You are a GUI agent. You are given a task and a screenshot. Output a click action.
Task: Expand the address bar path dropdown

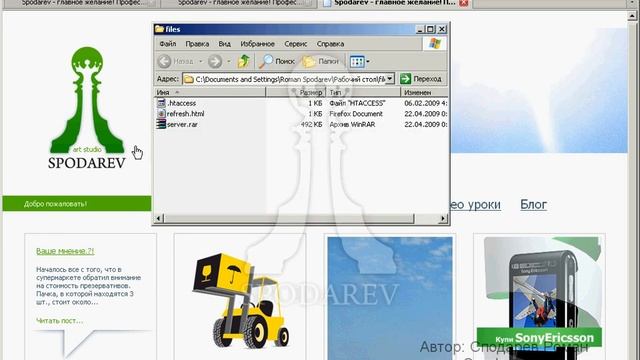click(x=390, y=78)
